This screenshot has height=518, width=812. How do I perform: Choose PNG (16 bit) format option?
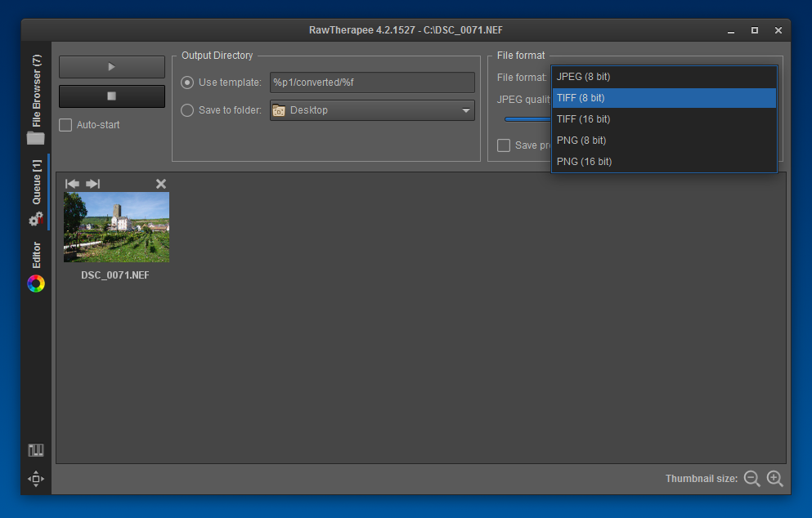(664, 162)
